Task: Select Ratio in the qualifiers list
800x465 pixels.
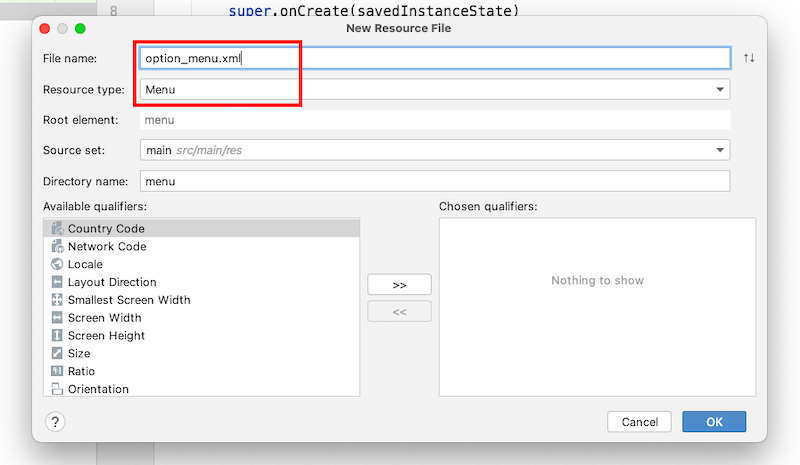Action: (202, 371)
